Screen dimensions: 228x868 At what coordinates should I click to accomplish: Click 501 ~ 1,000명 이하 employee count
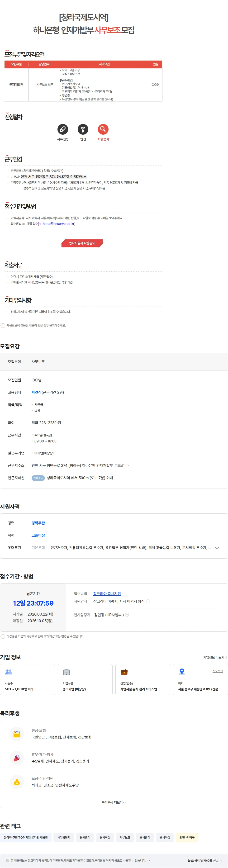pos(19,689)
